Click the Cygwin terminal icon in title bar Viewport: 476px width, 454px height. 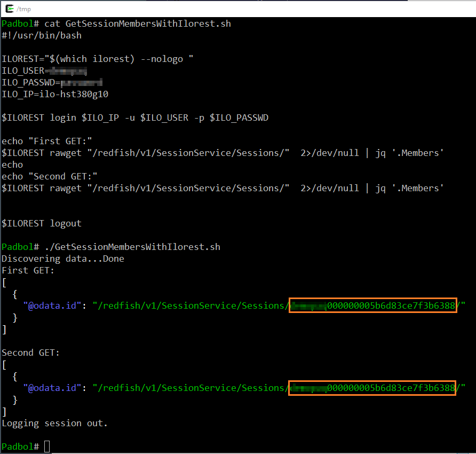pyautogui.click(x=9, y=8)
